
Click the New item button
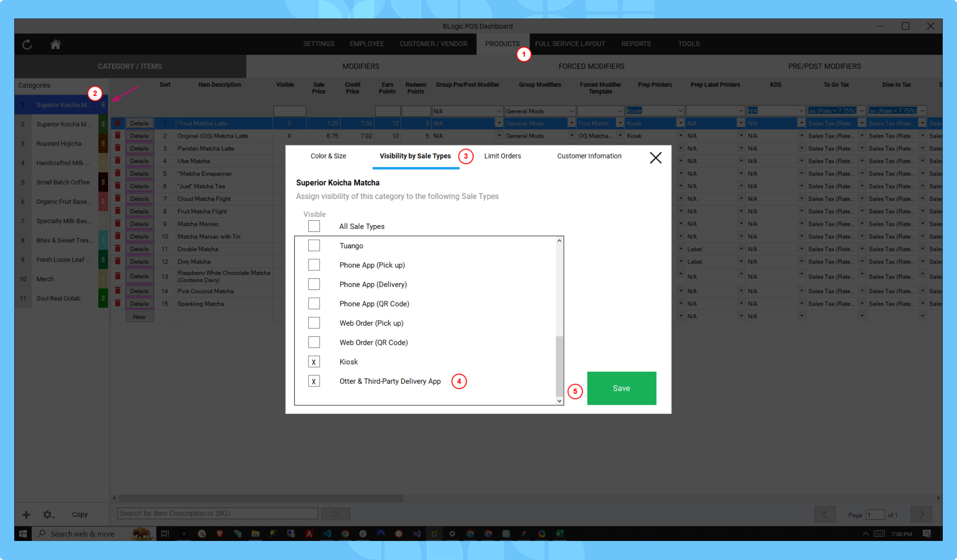click(x=139, y=317)
